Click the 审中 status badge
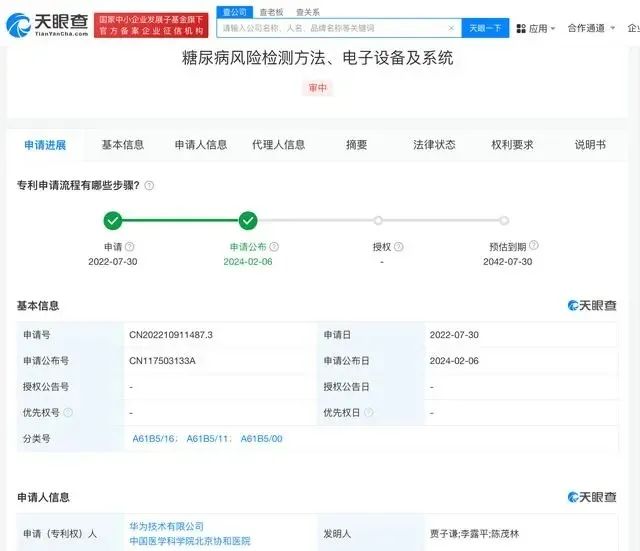 [318, 88]
